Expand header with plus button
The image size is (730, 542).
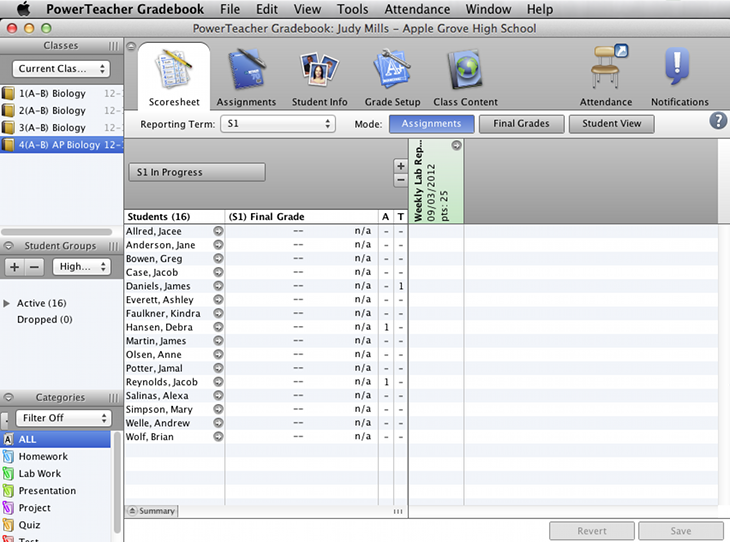400,166
